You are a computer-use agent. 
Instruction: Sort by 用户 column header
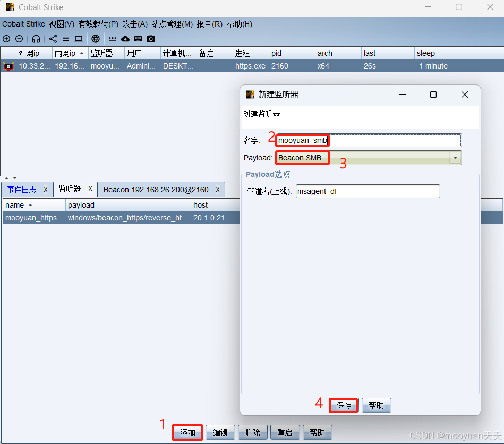click(142, 53)
